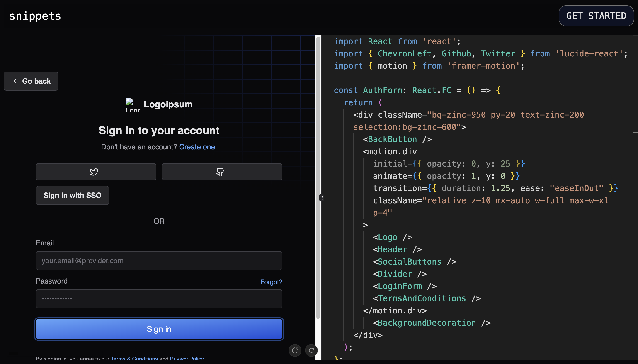Click the 'Don't have an account?' text
The height and width of the screenshot is (364, 638).
click(139, 147)
